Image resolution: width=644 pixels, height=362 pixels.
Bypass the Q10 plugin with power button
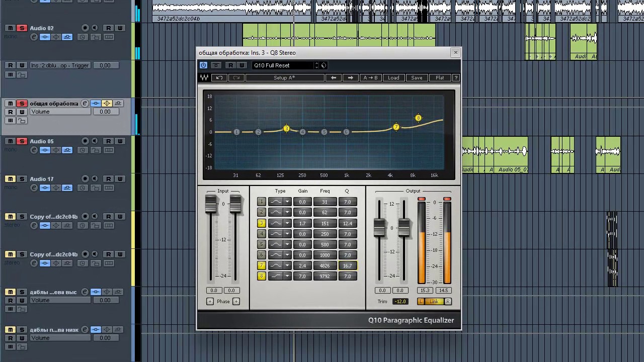203,65
